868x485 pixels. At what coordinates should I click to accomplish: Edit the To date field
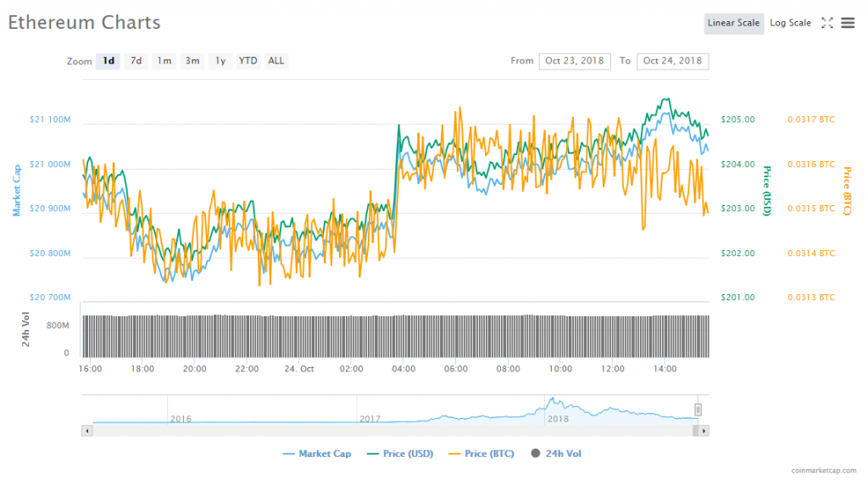tap(672, 61)
